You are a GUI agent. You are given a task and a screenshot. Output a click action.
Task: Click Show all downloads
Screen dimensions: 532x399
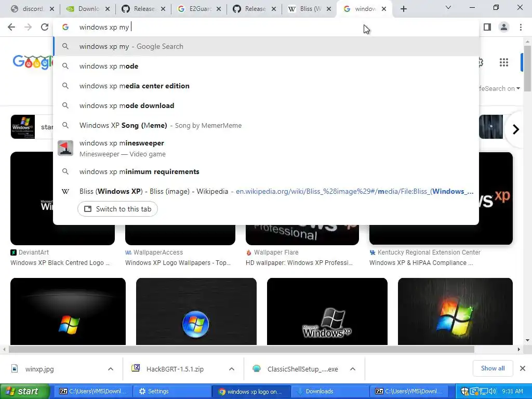(x=493, y=368)
